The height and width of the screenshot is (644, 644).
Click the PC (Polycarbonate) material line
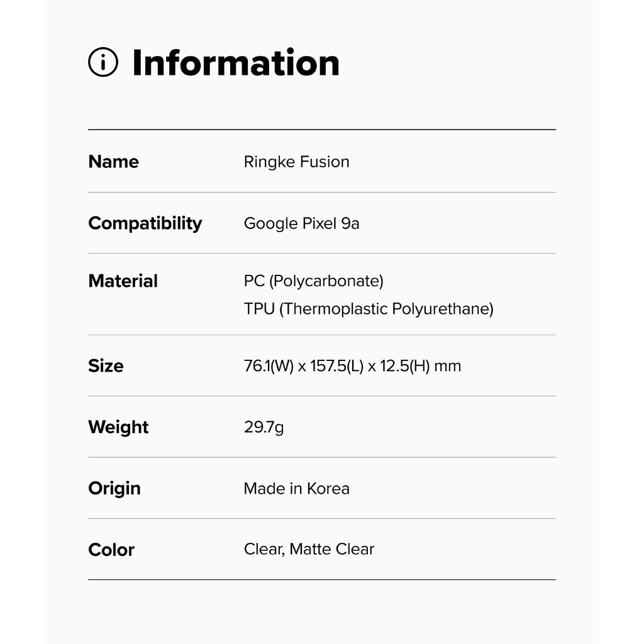tap(313, 280)
